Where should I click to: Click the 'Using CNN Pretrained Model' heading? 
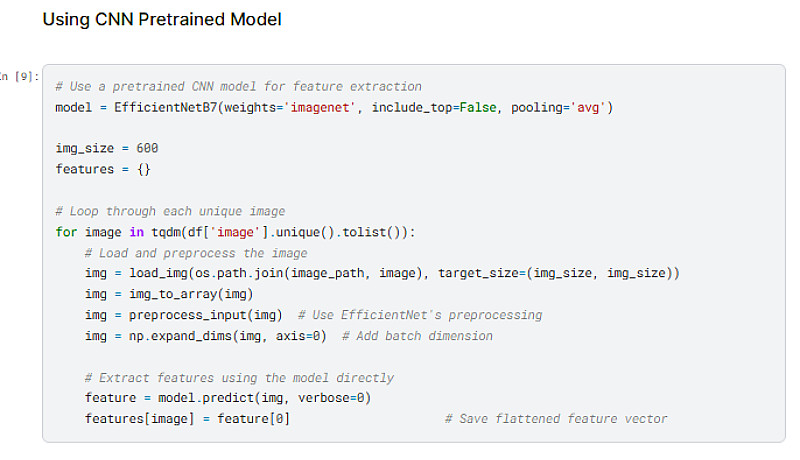(162, 19)
